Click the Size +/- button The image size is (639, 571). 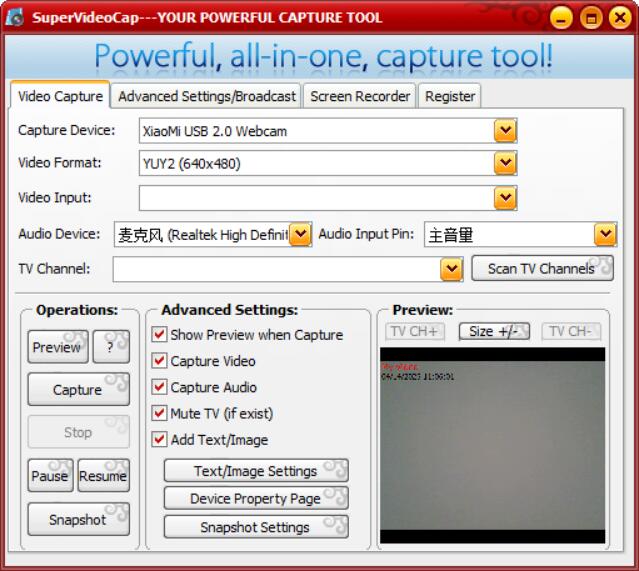tap(494, 331)
